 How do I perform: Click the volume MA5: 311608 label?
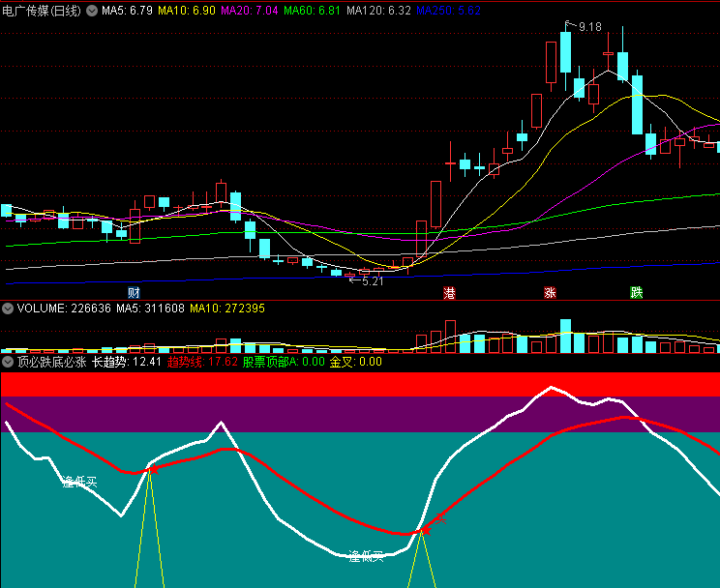coord(150,309)
